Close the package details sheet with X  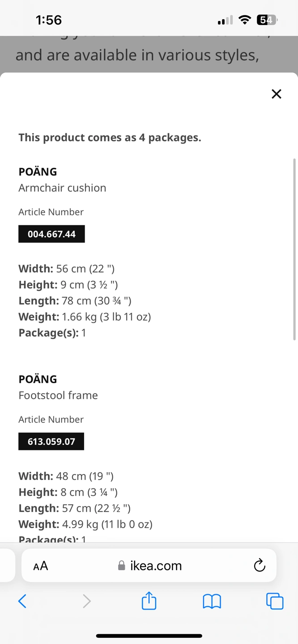coord(277,94)
